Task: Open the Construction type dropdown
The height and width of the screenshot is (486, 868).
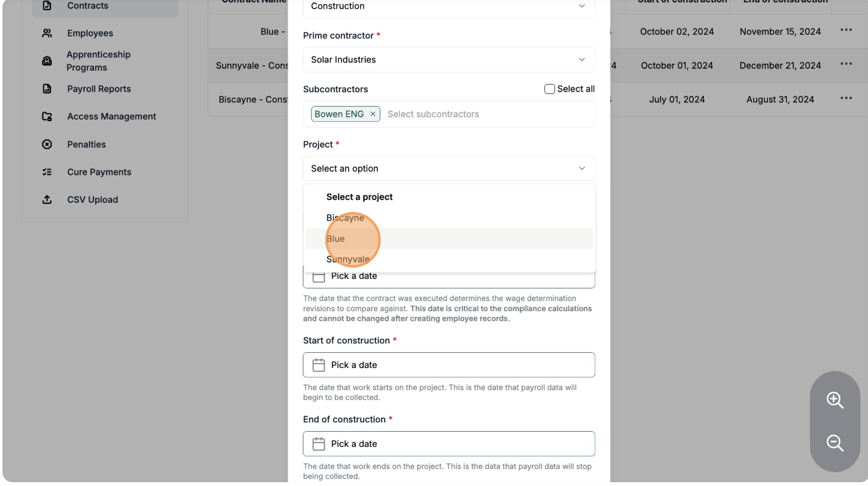Action: click(449, 6)
